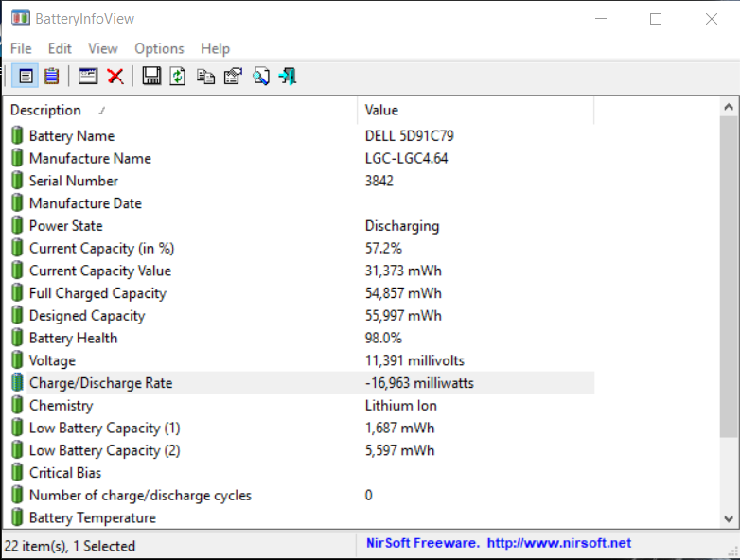Click the value DELL 5D91C79
740x560 pixels.
tap(409, 136)
